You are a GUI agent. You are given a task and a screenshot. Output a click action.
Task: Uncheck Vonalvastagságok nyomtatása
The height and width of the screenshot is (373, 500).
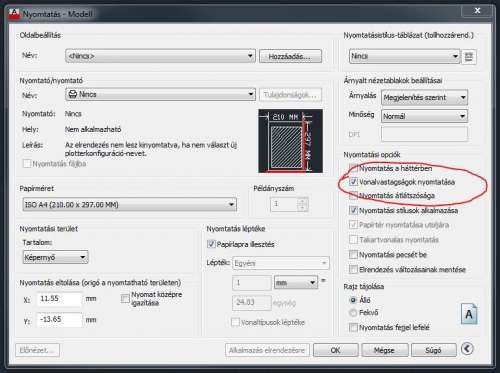353,182
